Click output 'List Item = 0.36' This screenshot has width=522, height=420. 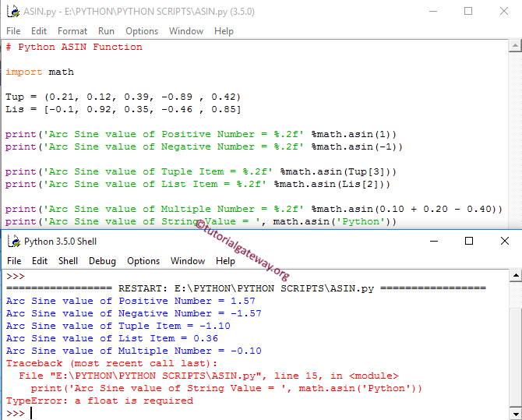pyautogui.click(x=112, y=338)
